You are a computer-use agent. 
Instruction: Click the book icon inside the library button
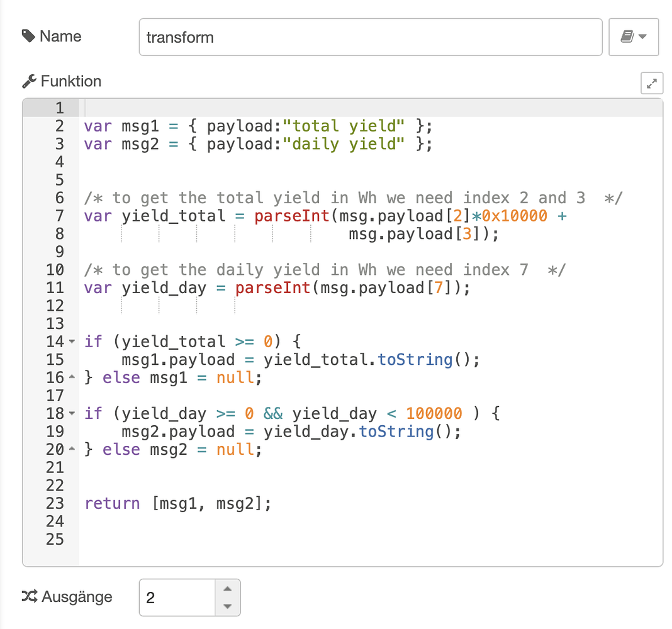627,37
